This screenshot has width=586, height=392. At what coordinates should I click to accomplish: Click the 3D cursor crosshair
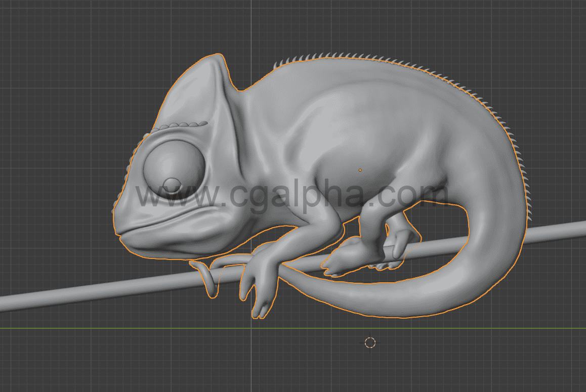[x=370, y=342]
